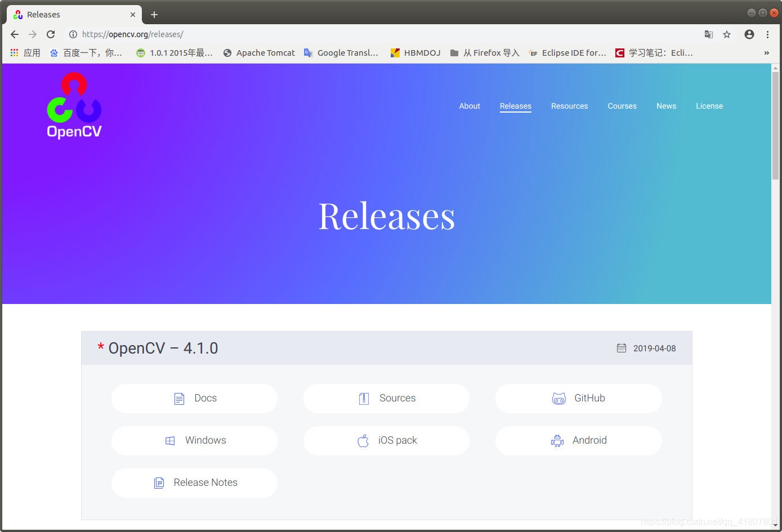Image resolution: width=782 pixels, height=532 pixels.
Task: Click the OpenCV logo
Action: pyautogui.click(x=74, y=105)
